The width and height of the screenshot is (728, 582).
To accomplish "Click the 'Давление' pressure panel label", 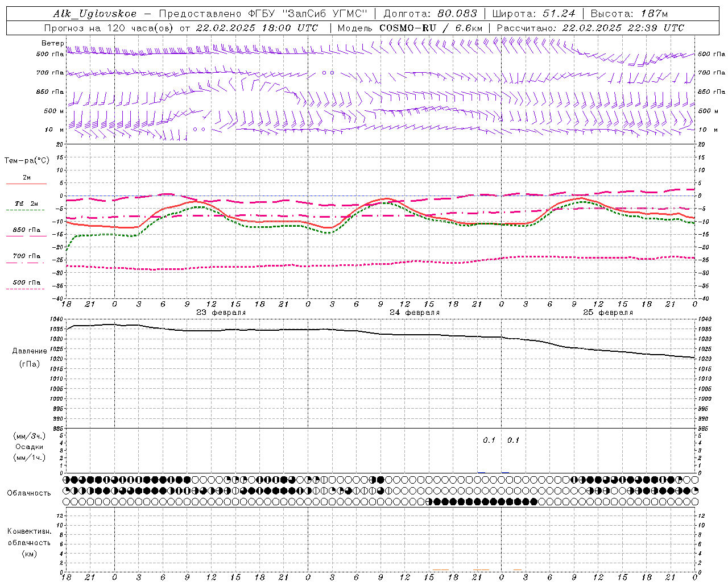I will pyautogui.click(x=30, y=351).
